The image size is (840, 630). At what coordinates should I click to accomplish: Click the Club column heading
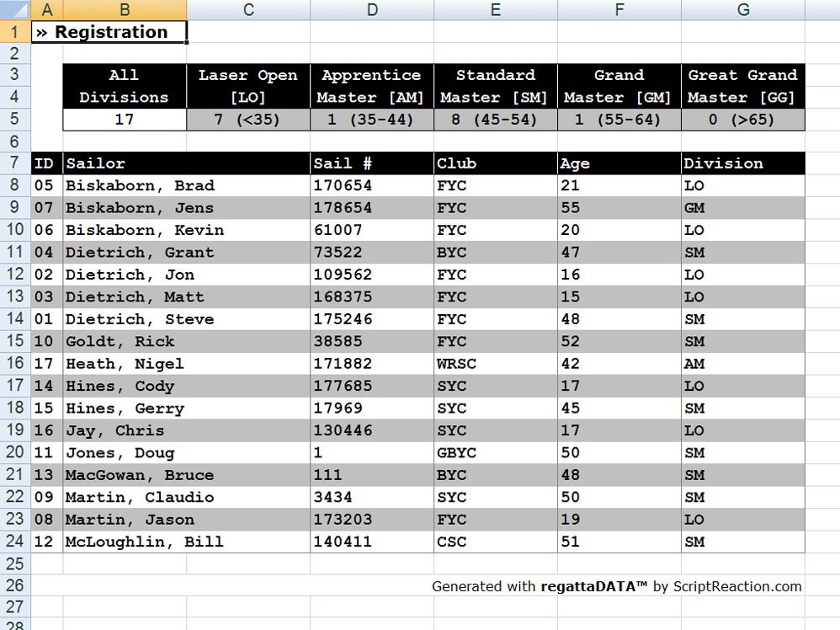(496, 163)
